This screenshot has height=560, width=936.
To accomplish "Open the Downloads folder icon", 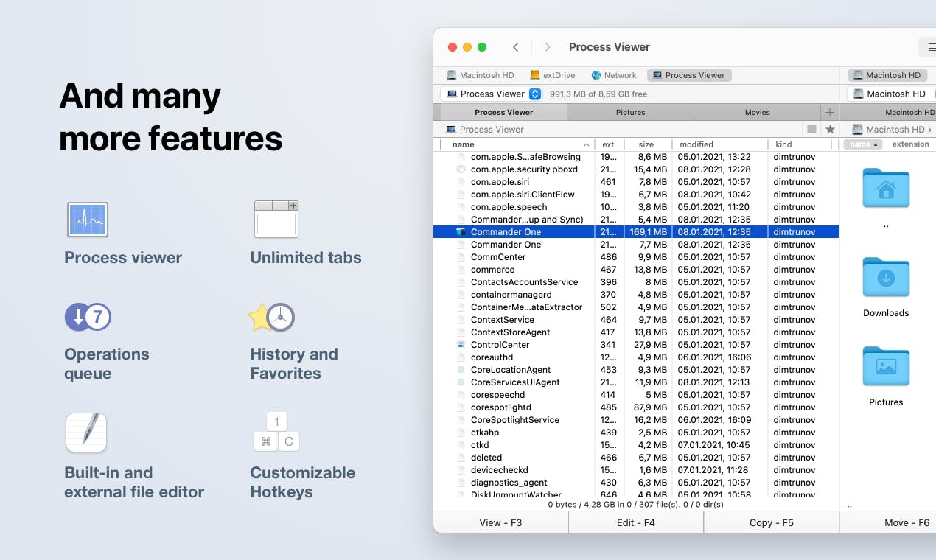I will click(x=886, y=277).
